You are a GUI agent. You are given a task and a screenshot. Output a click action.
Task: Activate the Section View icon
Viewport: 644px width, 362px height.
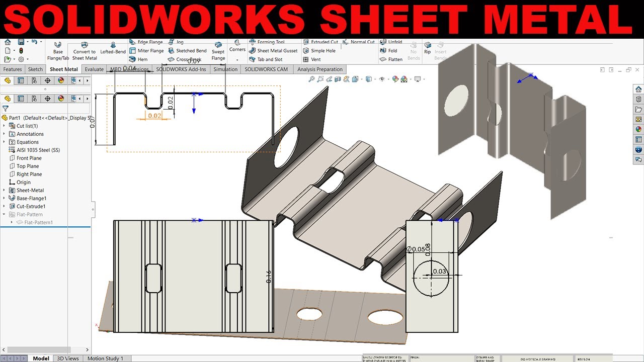click(338, 79)
